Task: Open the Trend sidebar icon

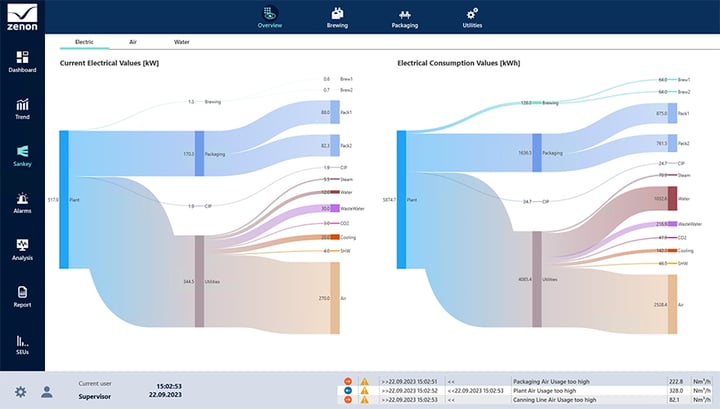Action: 22,109
